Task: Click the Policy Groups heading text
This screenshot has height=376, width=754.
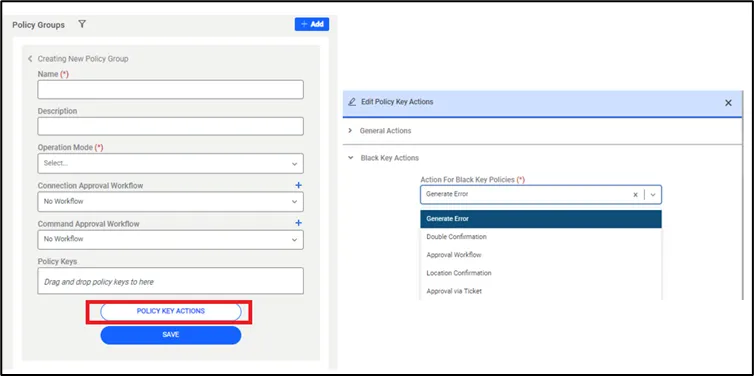Action: [38, 25]
